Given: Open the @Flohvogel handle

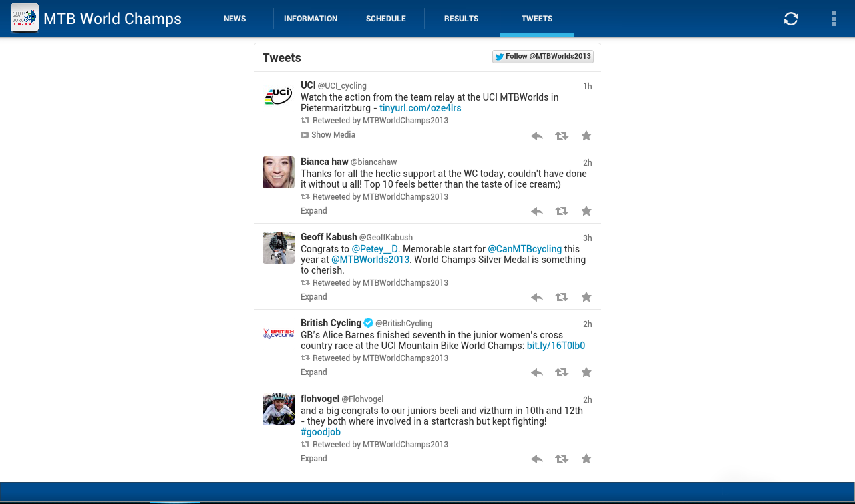Looking at the screenshot, I should [363, 399].
